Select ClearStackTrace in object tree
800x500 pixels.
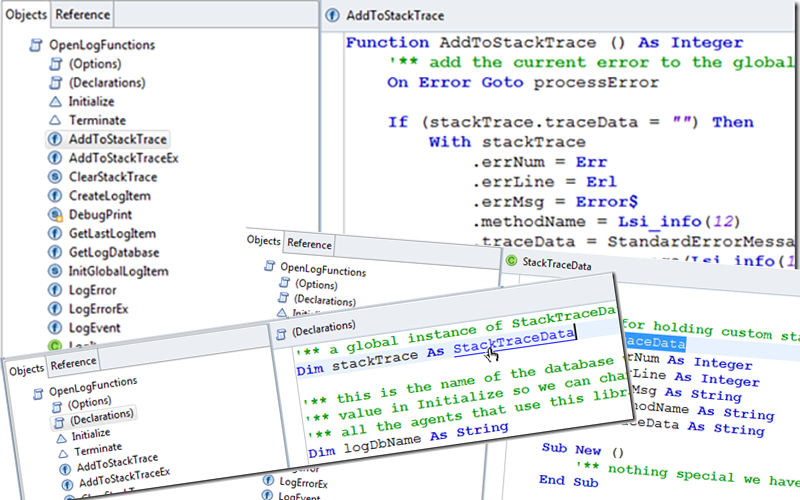point(113,177)
